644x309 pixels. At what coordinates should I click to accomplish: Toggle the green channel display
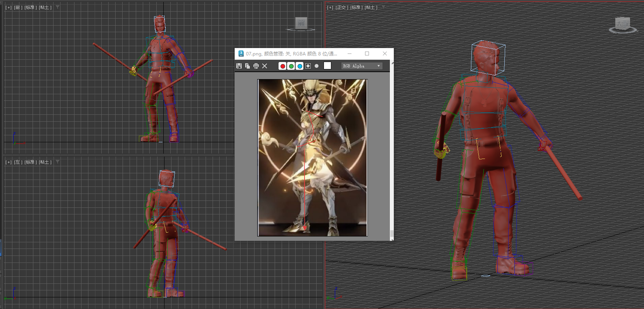(291, 66)
